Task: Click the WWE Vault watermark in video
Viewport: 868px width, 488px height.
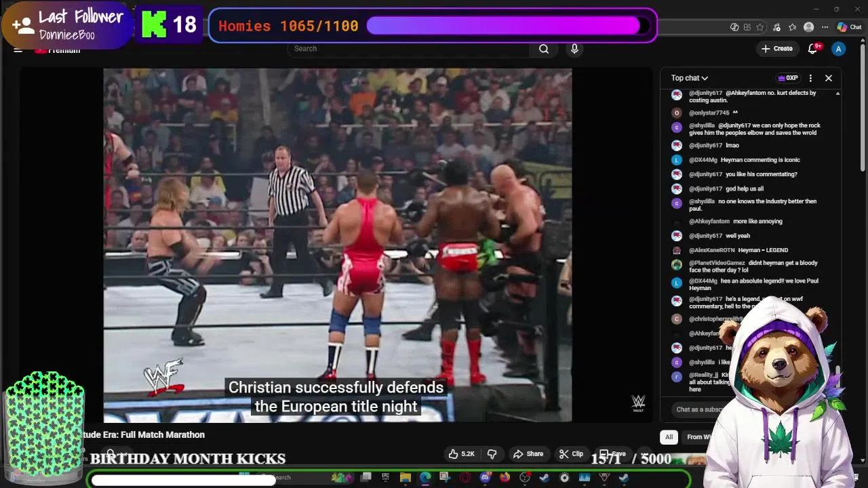Action: click(x=638, y=403)
